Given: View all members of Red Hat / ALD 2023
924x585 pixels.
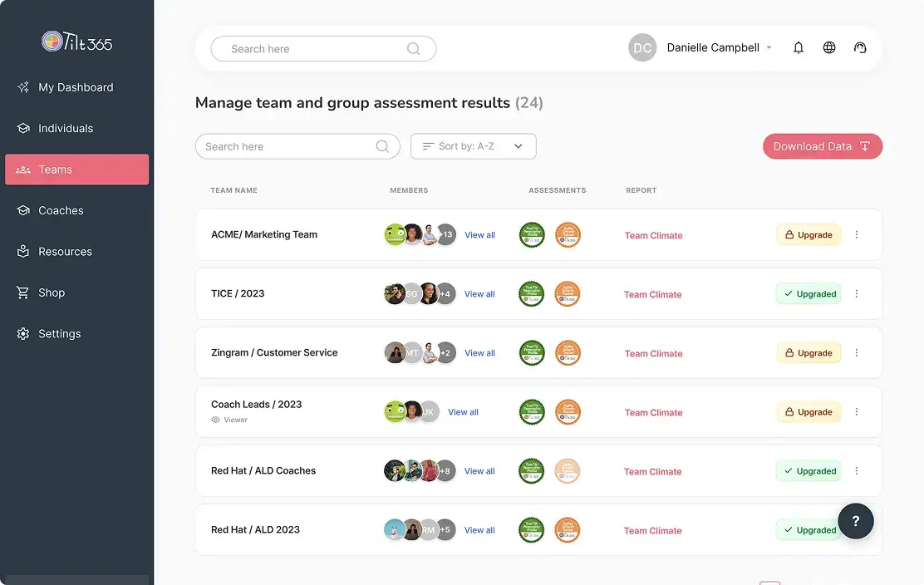Looking at the screenshot, I should click(479, 530).
